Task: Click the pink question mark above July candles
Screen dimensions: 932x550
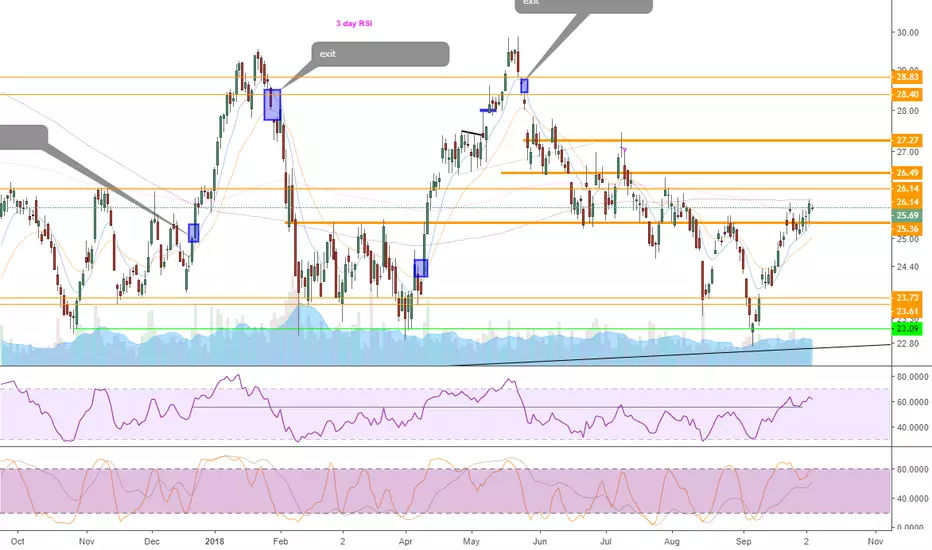Action: point(624,150)
